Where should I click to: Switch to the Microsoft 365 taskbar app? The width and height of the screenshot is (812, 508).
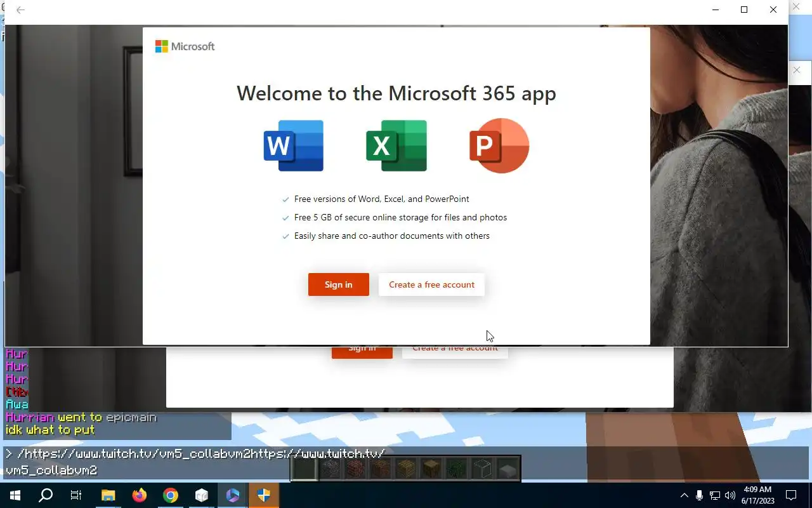click(232, 495)
